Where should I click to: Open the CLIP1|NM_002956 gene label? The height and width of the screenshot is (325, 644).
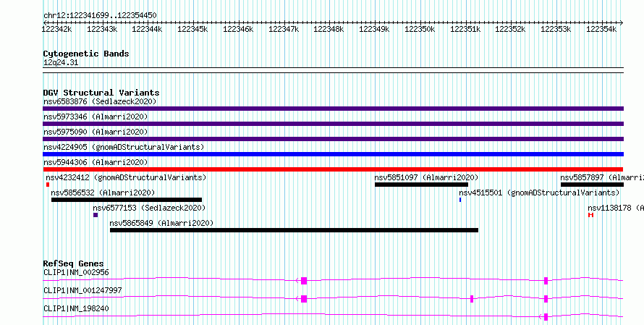tap(76, 272)
